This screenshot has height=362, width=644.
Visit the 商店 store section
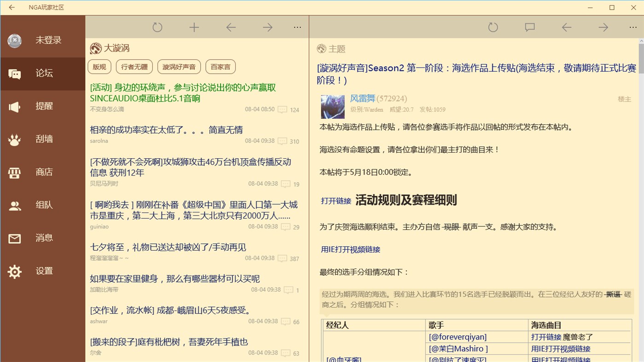pyautogui.click(x=43, y=172)
